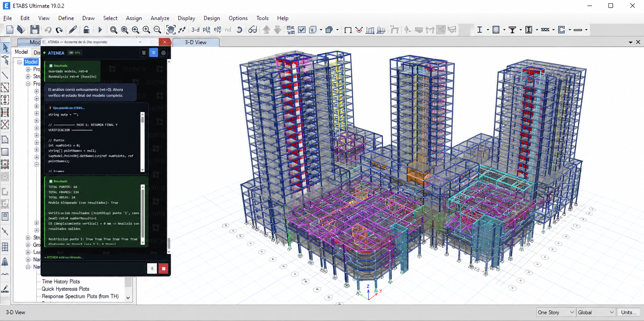Select Response Spectrum Plots (from TH) item
This screenshot has width=644, height=321.
tap(80, 296)
